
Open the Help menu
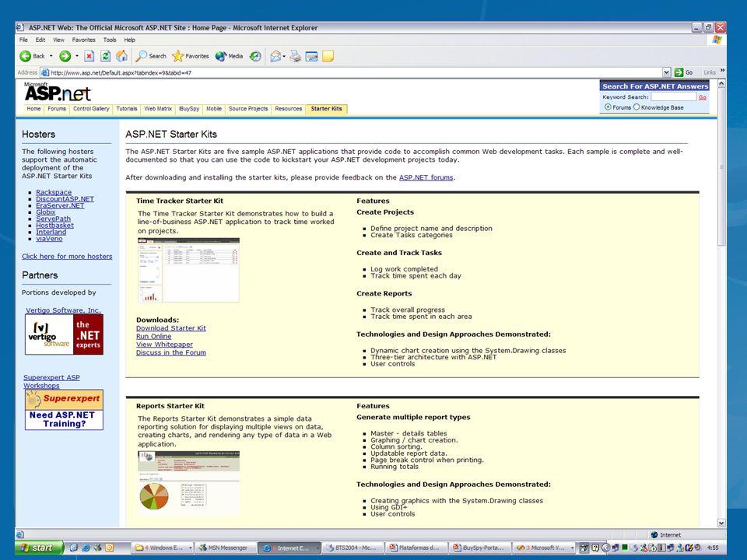[130, 40]
